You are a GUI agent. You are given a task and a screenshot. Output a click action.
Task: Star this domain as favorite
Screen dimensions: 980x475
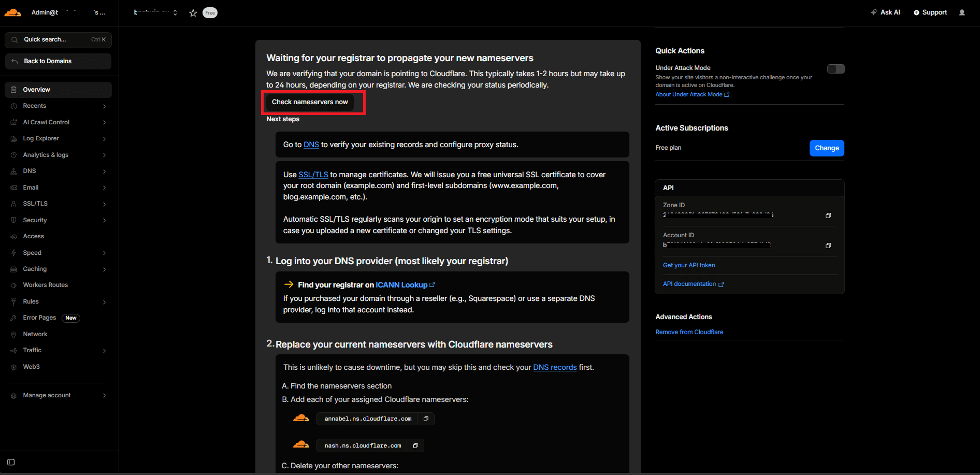(x=193, y=13)
